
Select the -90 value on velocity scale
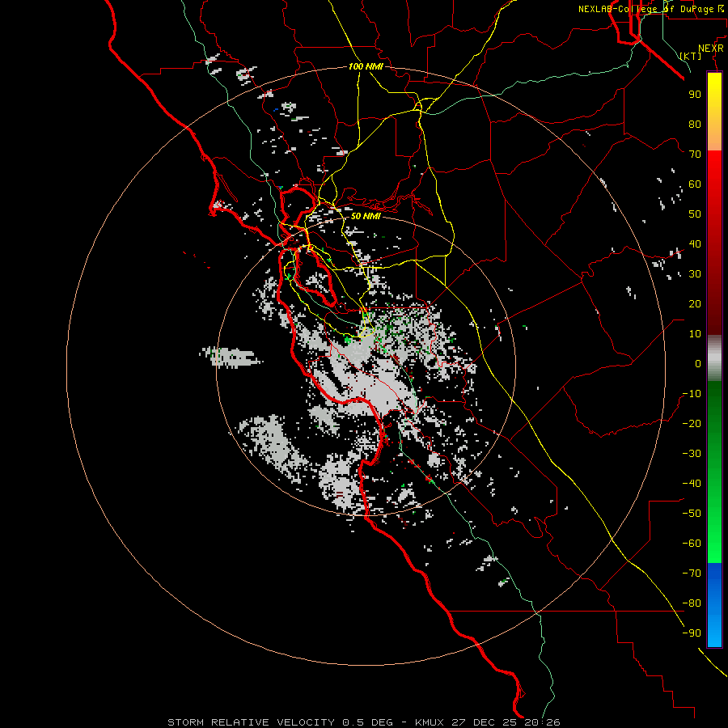tap(692, 633)
